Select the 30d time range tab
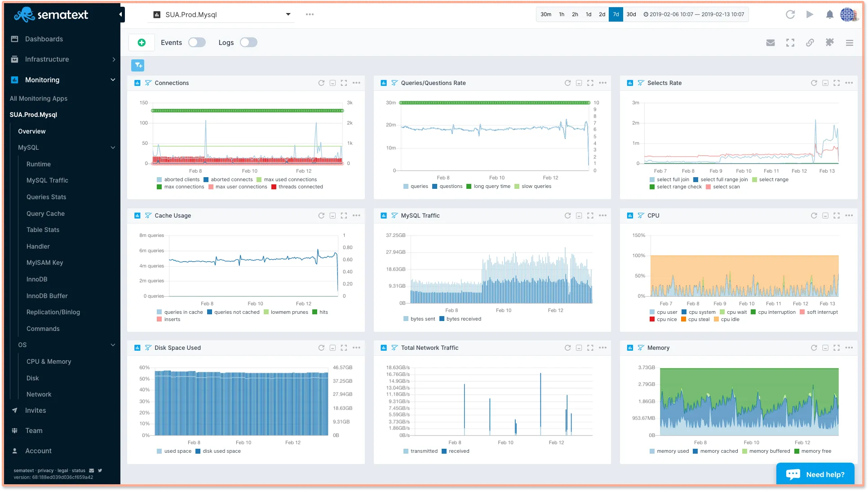The image size is (868, 491). click(631, 14)
